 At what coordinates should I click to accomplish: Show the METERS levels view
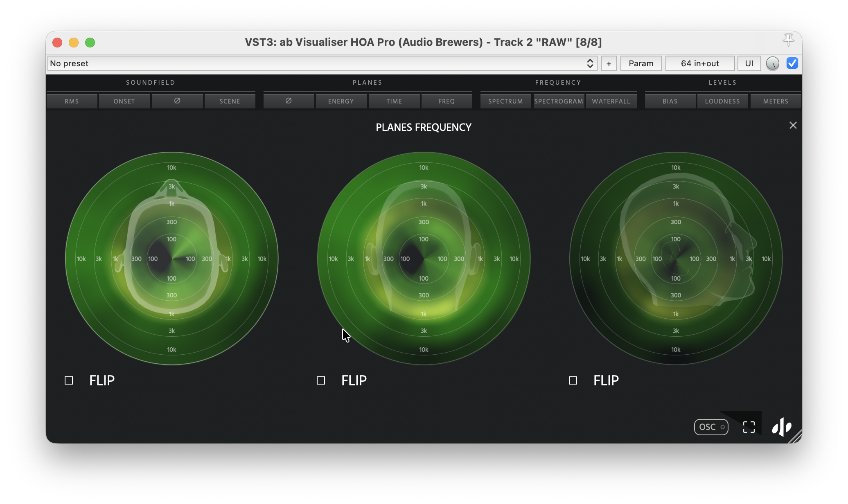click(776, 101)
